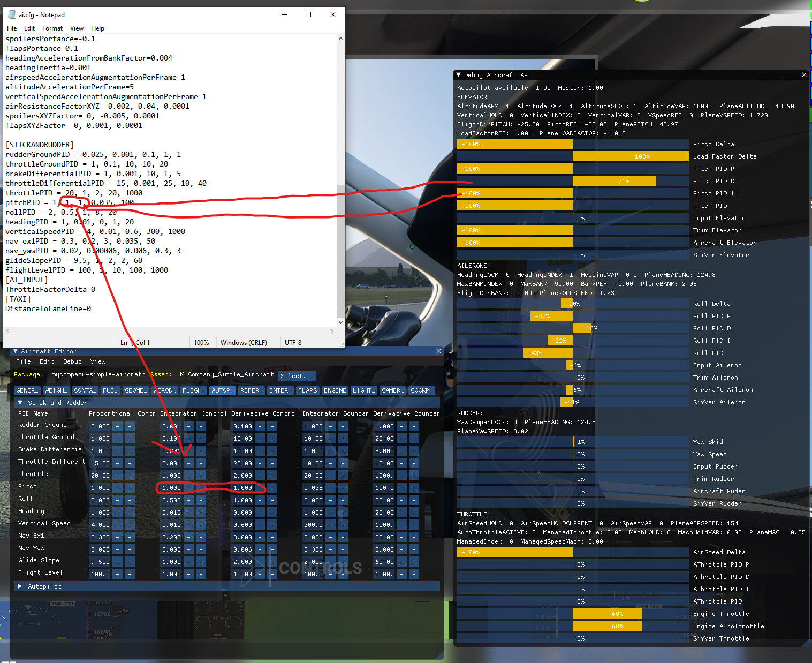Open the AEROD... section tab
The height and width of the screenshot is (663, 812).
click(x=164, y=390)
